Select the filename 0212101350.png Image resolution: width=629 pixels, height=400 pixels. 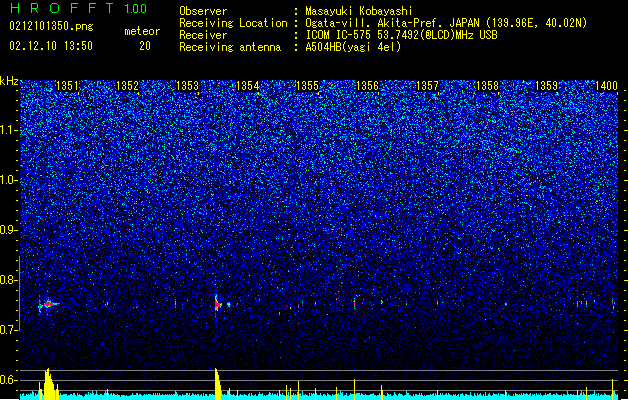click(51, 26)
